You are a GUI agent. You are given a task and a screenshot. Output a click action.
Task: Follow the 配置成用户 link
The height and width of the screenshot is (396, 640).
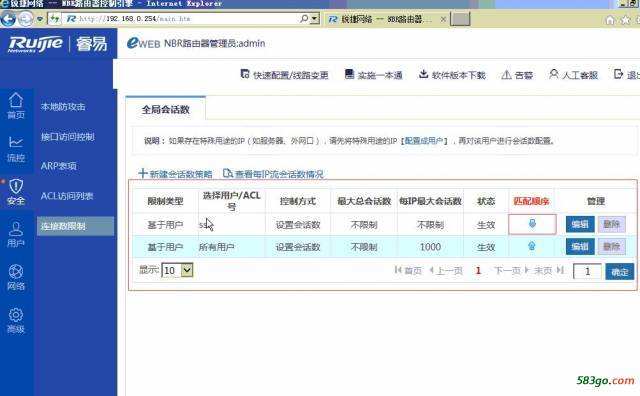point(424,141)
